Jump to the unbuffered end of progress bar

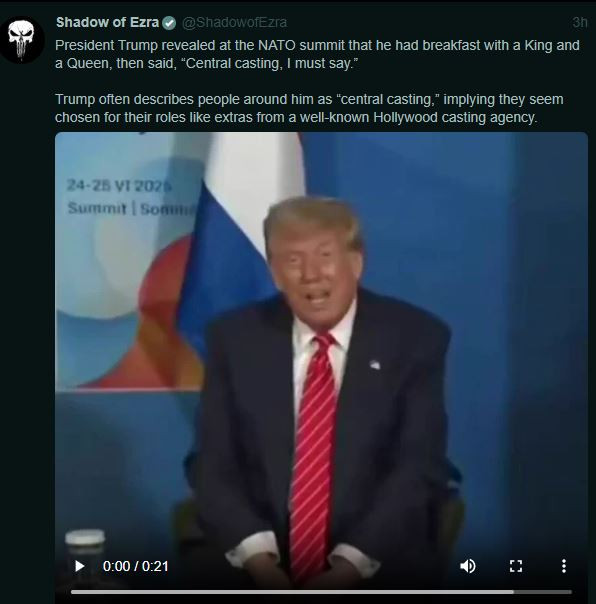(x=542, y=592)
